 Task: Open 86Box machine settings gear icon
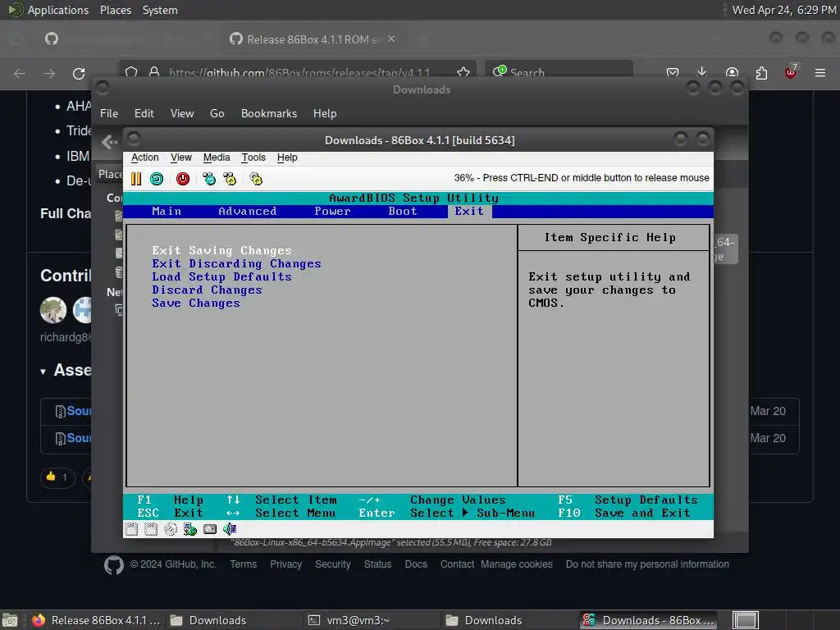pos(256,178)
